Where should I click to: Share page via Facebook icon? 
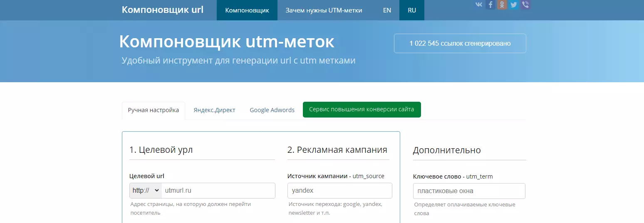coord(490,5)
